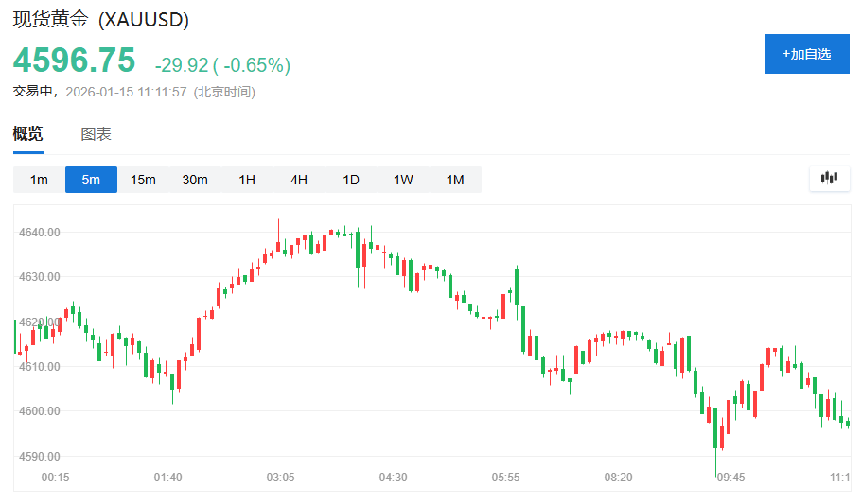
Task: Choose the 30m interval
Action: pyautogui.click(x=195, y=180)
